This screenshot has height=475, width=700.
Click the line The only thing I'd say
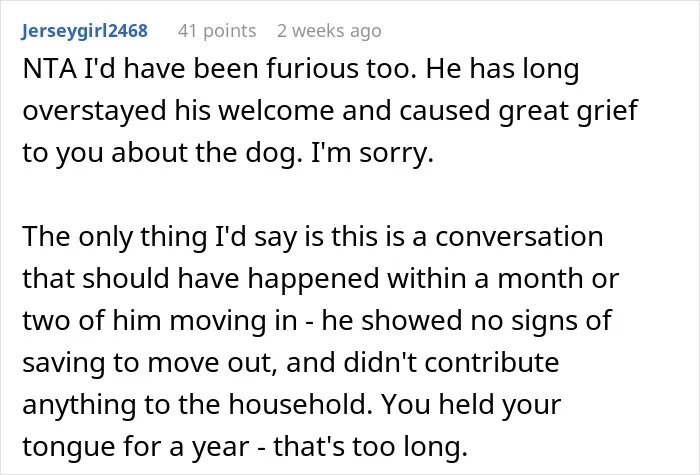pyautogui.click(x=312, y=237)
